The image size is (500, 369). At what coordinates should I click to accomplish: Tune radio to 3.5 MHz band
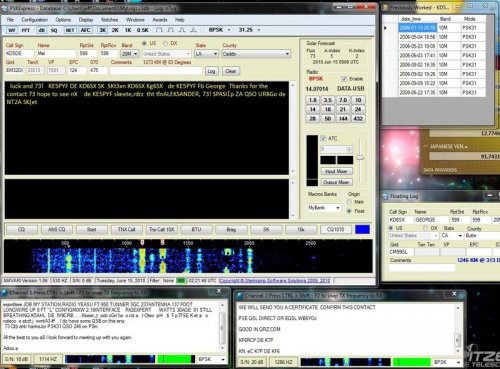click(x=328, y=100)
